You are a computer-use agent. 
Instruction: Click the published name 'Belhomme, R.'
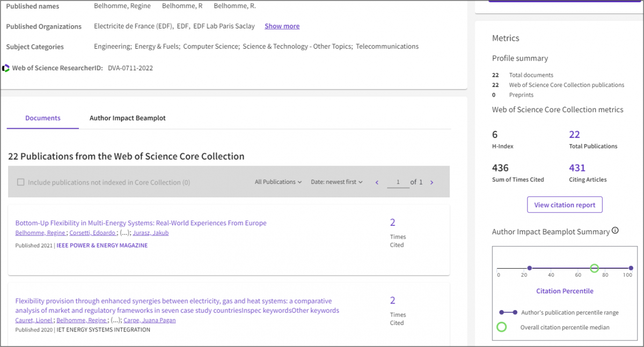(235, 6)
